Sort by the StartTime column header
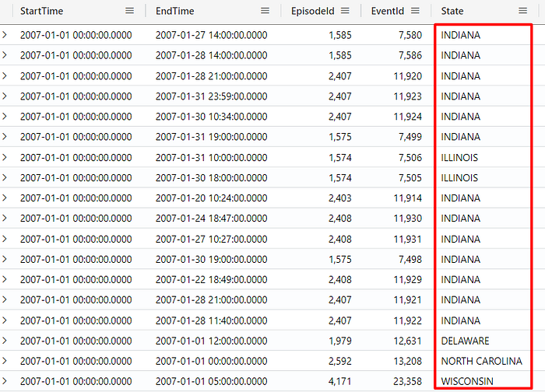This screenshot has width=545, height=392. [42, 11]
